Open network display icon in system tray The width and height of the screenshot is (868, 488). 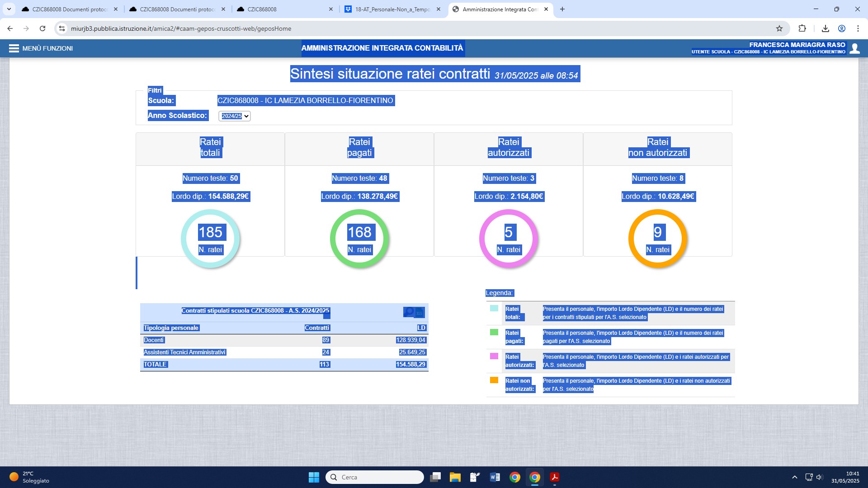[809, 477]
